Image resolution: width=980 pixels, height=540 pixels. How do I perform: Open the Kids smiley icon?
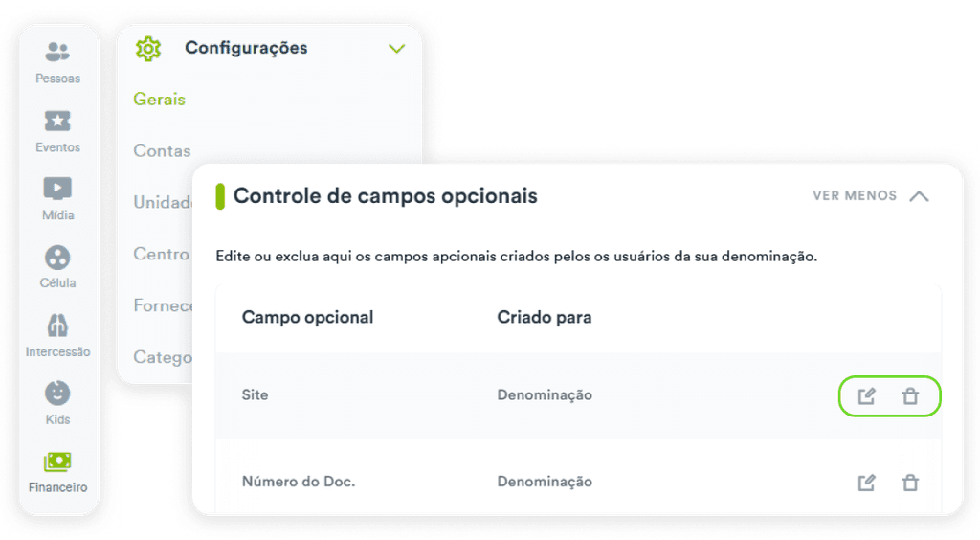tap(57, 394)
